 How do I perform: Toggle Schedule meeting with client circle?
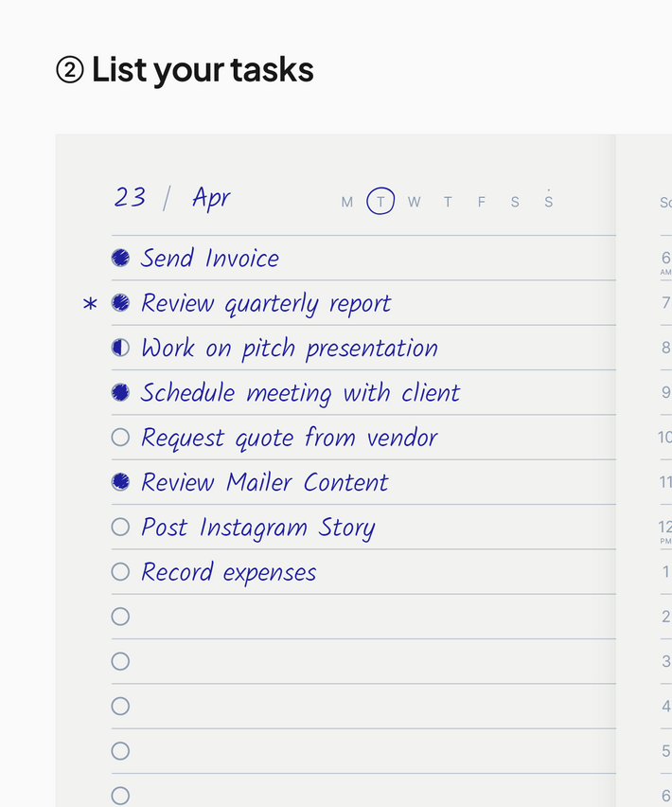pyautogui.click(x=120, y=392)
